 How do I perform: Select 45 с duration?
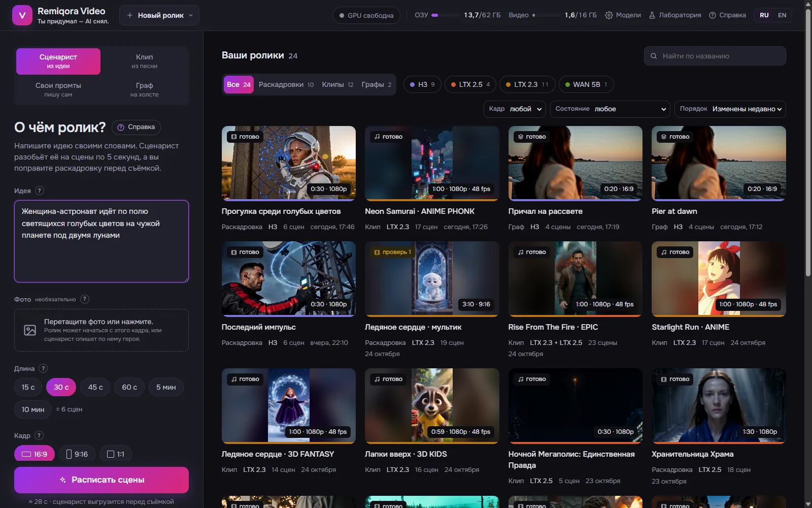[95, 387]
